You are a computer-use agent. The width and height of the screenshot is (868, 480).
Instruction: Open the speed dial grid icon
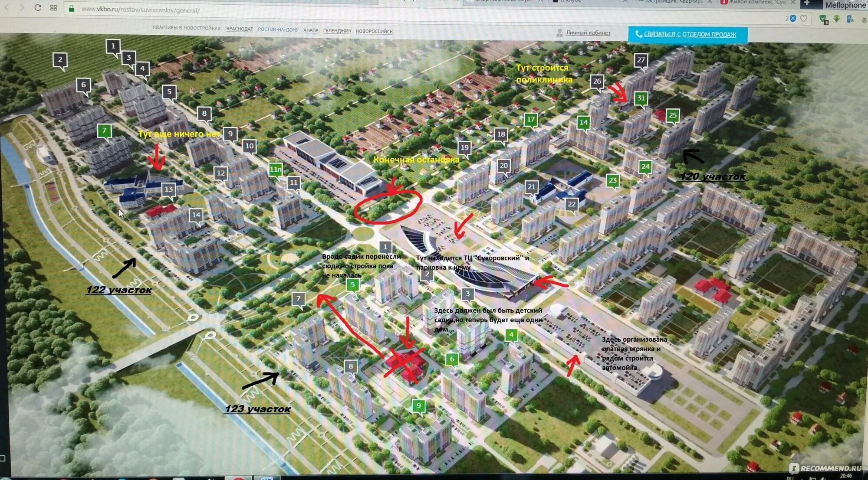click(53, 8)
